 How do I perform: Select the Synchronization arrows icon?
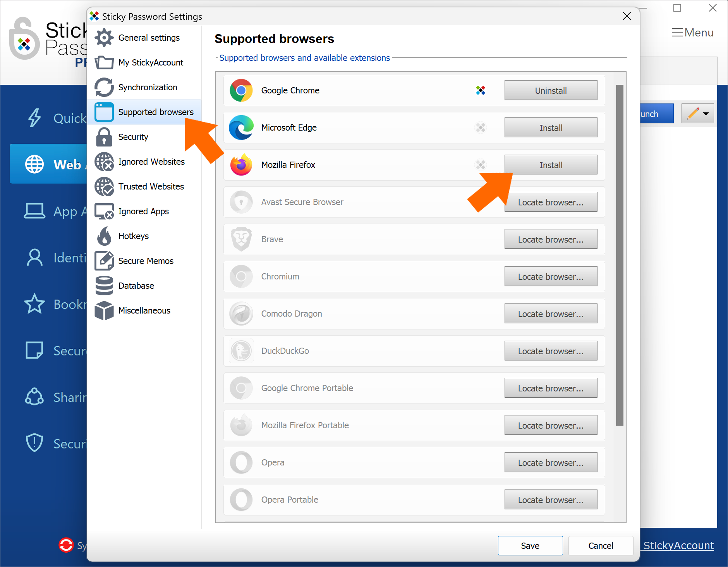tap(104, 87)
